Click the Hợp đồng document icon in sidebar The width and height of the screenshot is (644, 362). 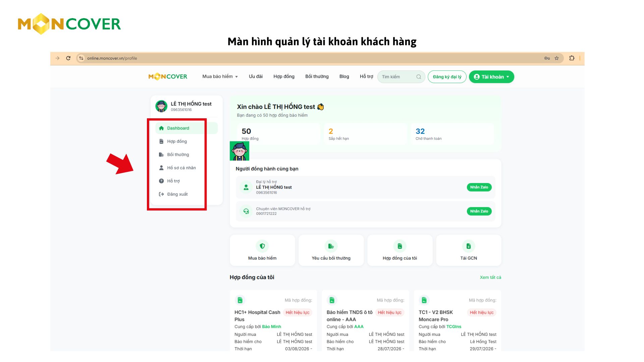161,141
